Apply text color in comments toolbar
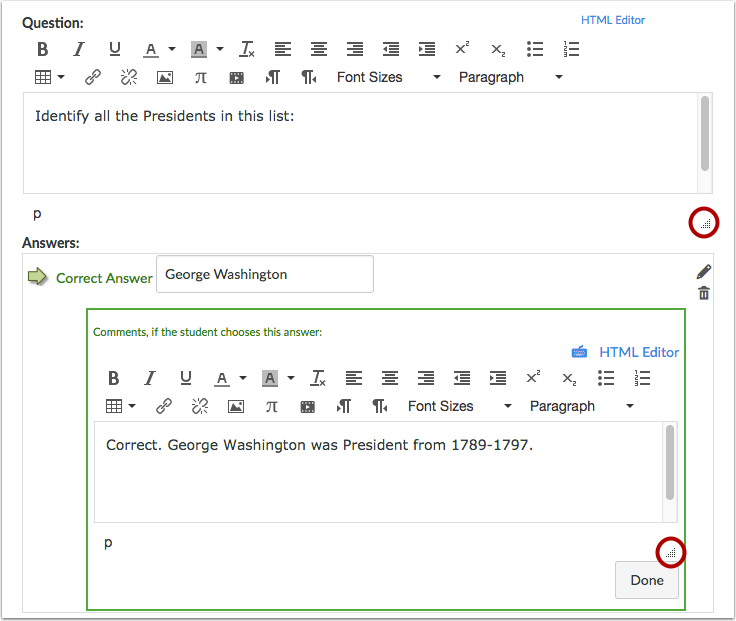This screenshot has width=736, height=621. pyautogui.click(x=222, y=378)
